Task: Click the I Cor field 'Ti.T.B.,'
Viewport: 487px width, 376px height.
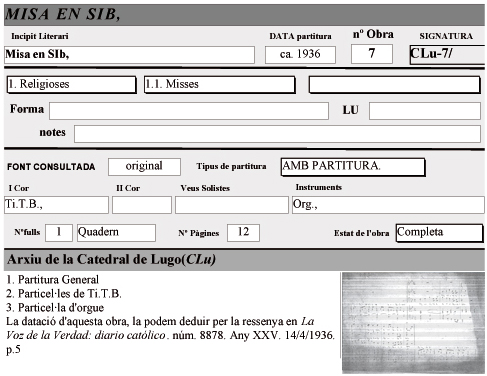Action: click(56, 205)
